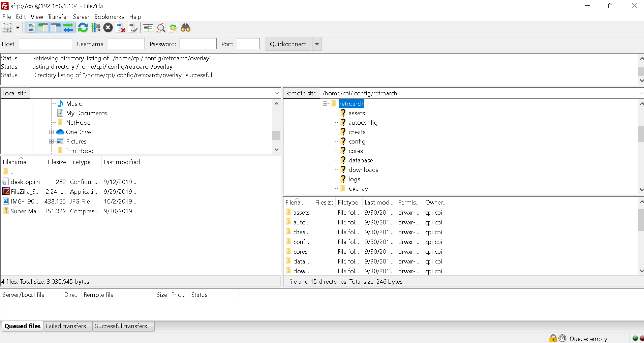Focus the Username input field
The width and height of the screenshot is (644, 343).
tap(126, 44)
